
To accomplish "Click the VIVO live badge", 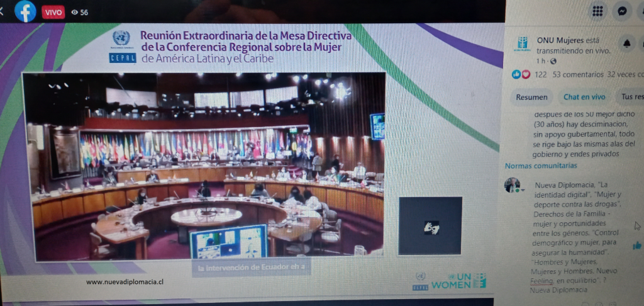I will click(x=53, y=12).
